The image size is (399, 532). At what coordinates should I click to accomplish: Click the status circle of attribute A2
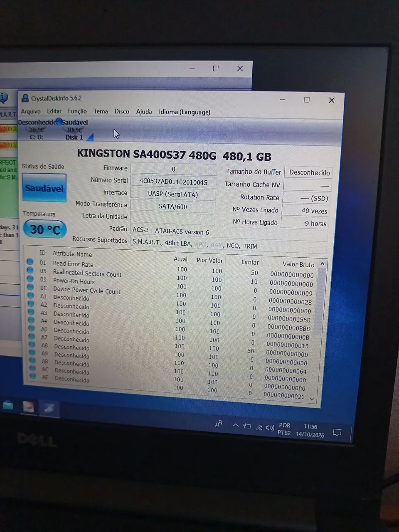click(31, 303)
